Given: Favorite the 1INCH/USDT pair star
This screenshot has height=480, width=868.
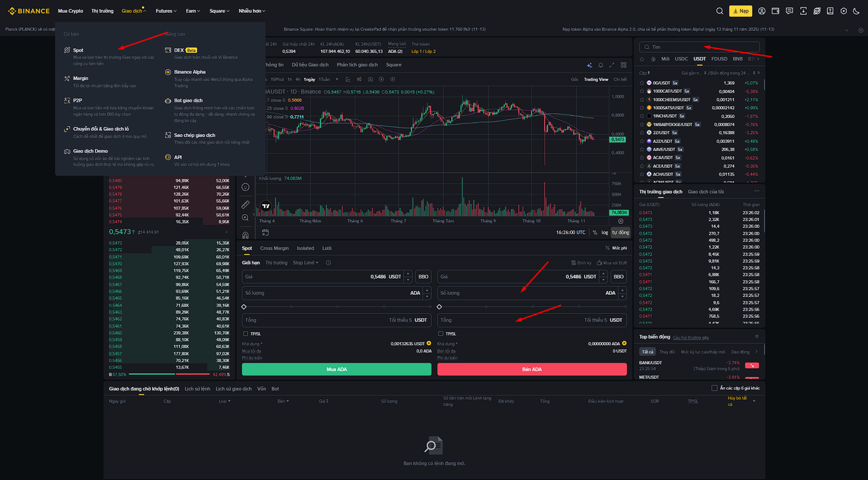Looking at the screenshot, I should [x=642, y=116].
